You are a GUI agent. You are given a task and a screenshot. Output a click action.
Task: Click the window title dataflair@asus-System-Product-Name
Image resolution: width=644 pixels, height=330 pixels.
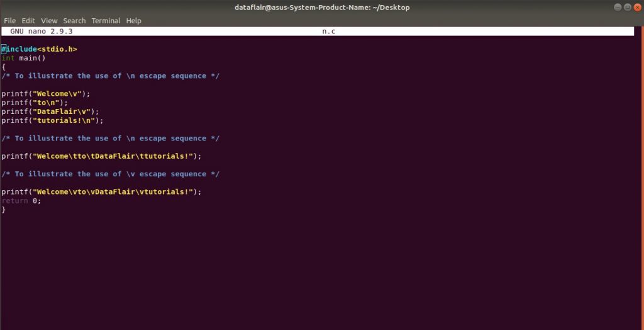322,8
